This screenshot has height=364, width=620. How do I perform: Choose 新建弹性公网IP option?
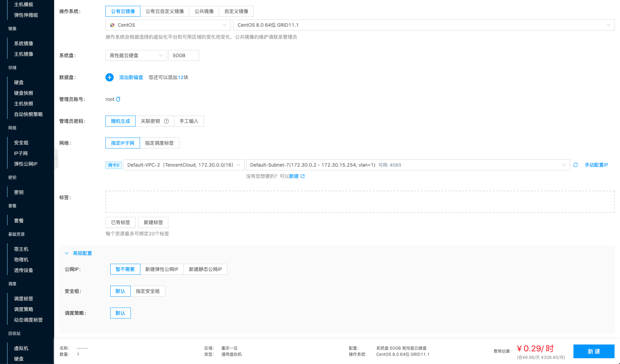(x=162, y=269)
